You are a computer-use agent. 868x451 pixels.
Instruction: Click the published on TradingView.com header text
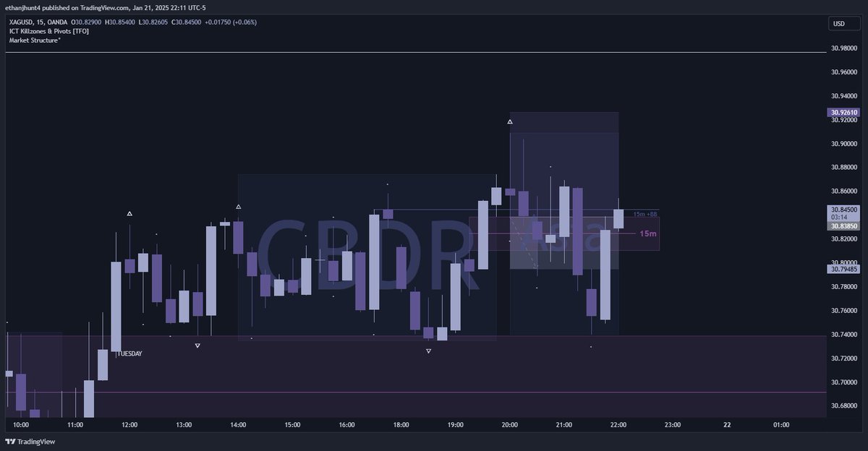(85, 9)
